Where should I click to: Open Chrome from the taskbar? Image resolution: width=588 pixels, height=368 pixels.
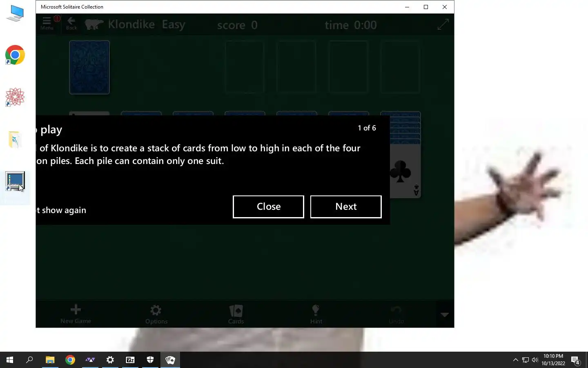click(x=70, y=360)
